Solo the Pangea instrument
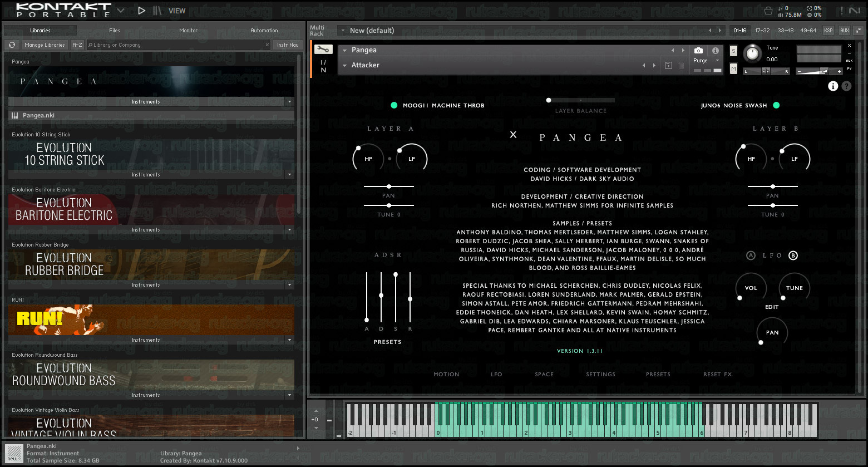Screen dimensions: 868x467 (733, 51)
